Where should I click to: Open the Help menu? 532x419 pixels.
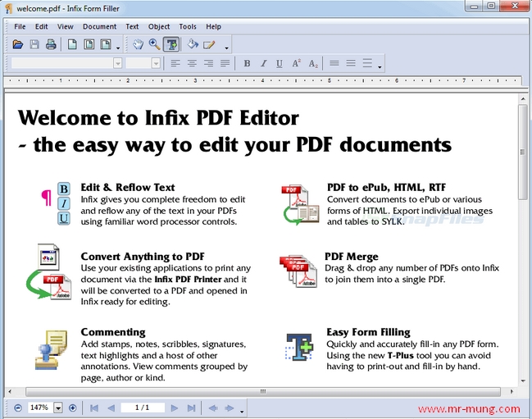[213, 26]
